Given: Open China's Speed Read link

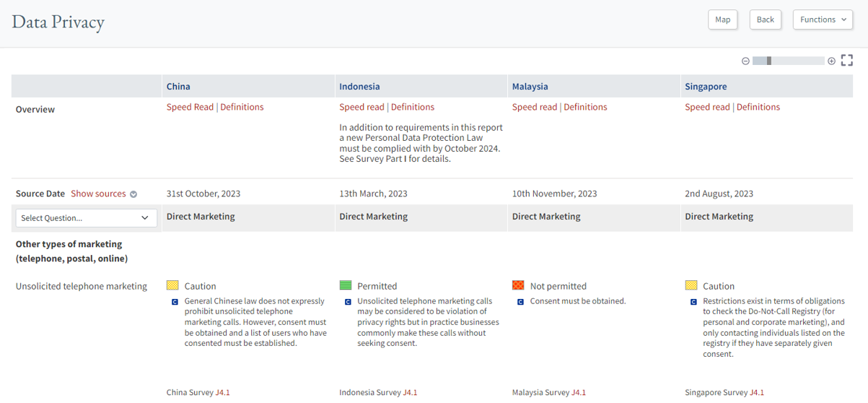Looking at the screenshot, I should pos(190,107).
